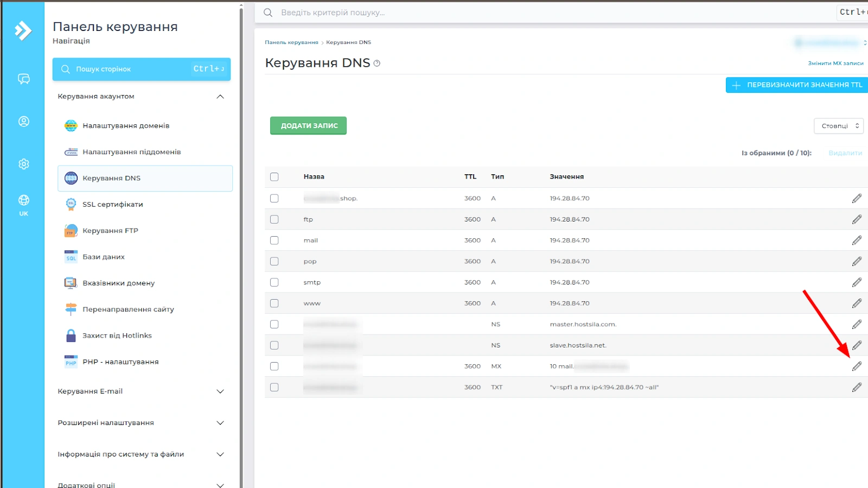Sort by the TTL column header
This screenshot has height=488, width=868.
[470, 177]
